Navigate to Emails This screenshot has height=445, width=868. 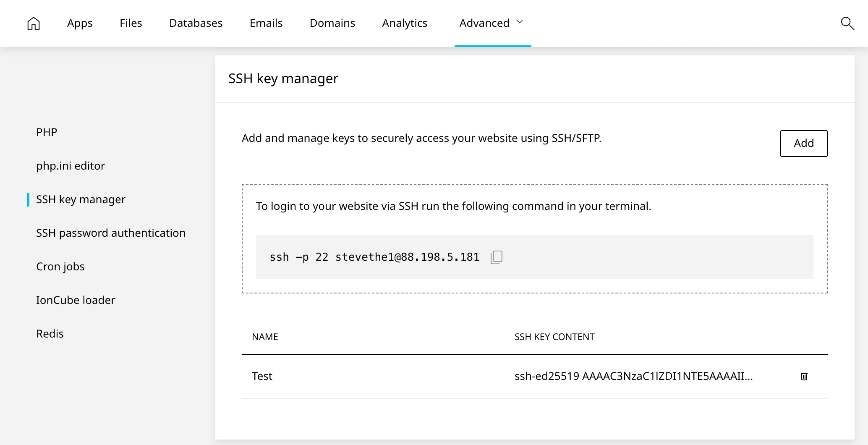point(266,23)
